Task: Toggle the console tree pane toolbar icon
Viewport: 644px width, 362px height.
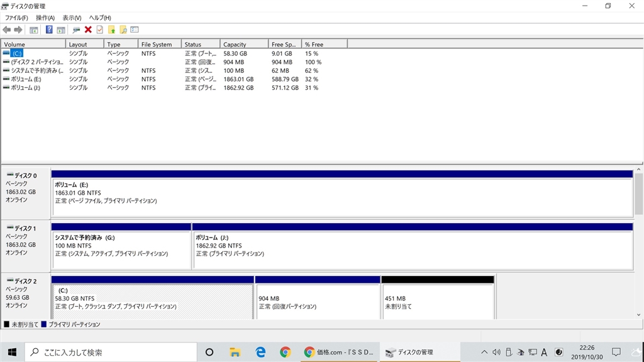Action: tap(34, 30)
